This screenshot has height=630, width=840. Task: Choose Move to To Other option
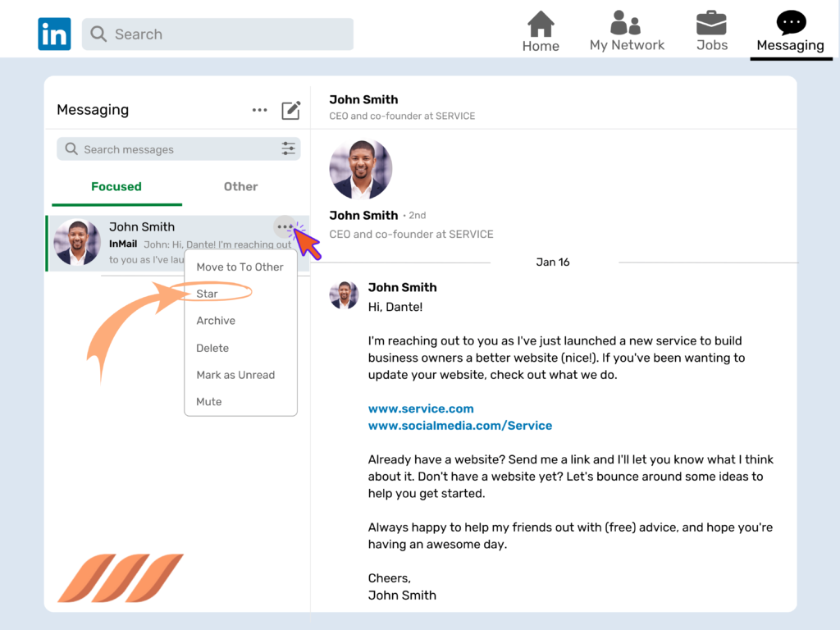(x=240, y=267)
